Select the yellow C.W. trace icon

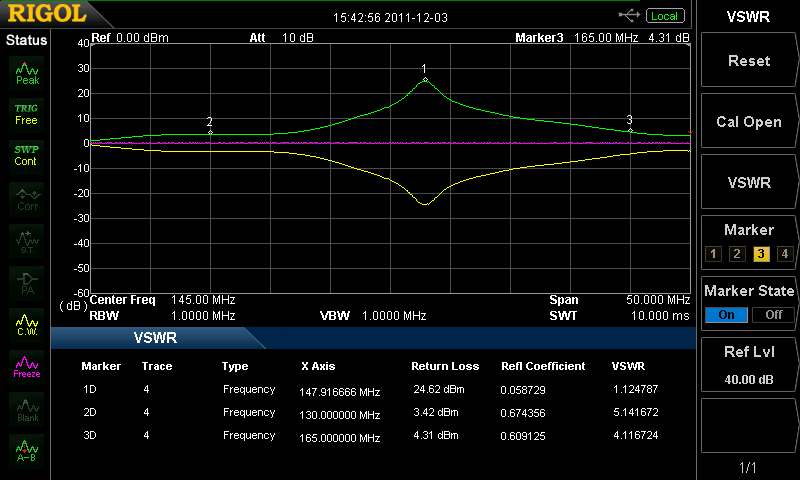pos(27,323)
